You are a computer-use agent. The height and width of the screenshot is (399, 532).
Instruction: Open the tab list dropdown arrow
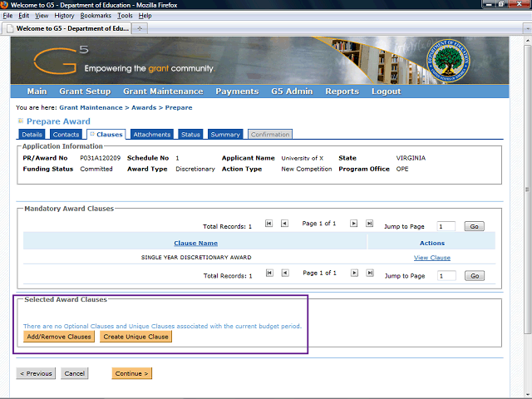(527, 28)
